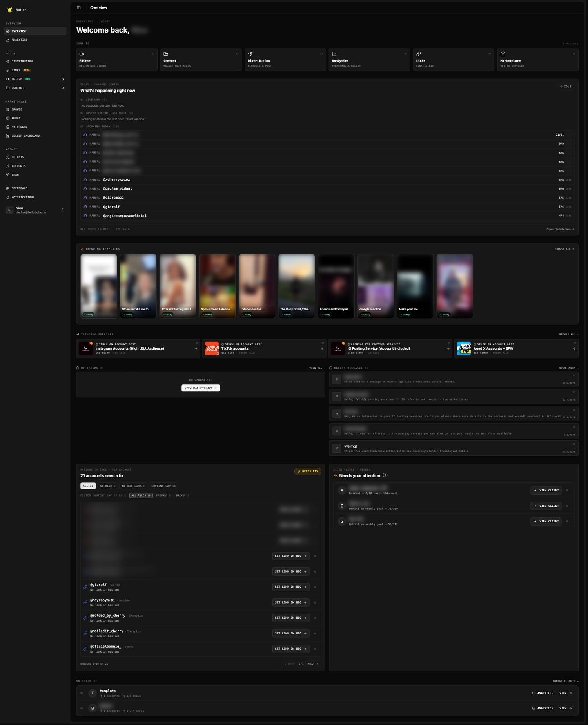This screenshot has height=725, width=588.
Task: Open Instagram Accounts (High USA Audience) service
Action: click(138, 348)
